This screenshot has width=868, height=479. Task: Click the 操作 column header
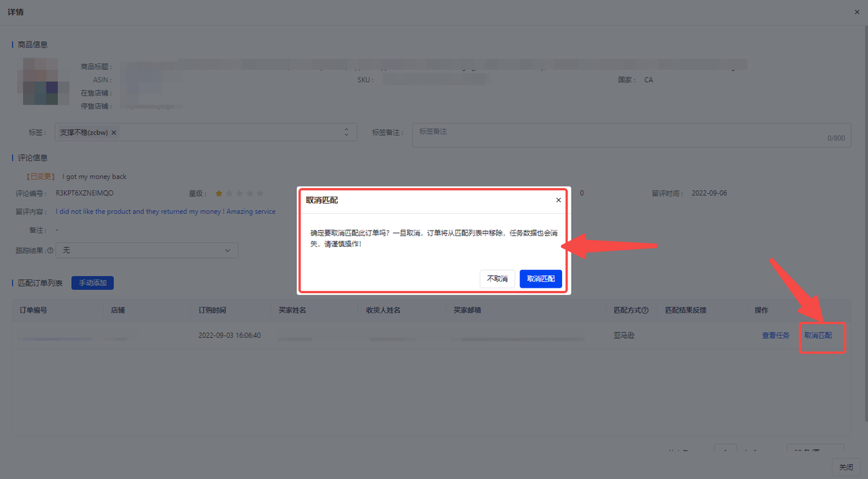[762, 310]
